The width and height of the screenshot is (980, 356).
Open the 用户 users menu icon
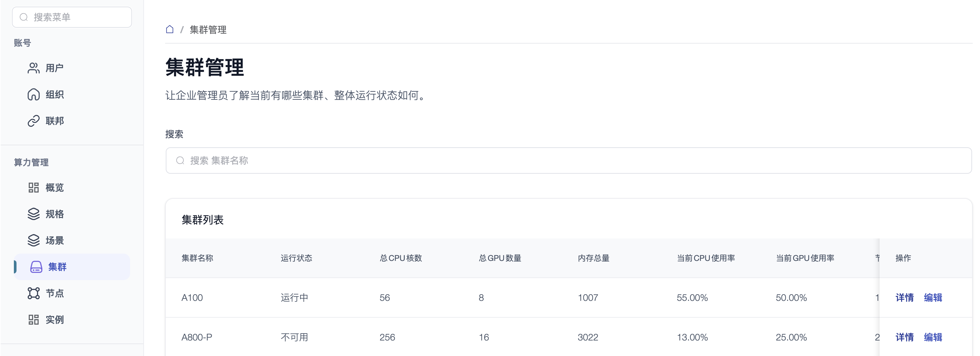coord(33,68)
